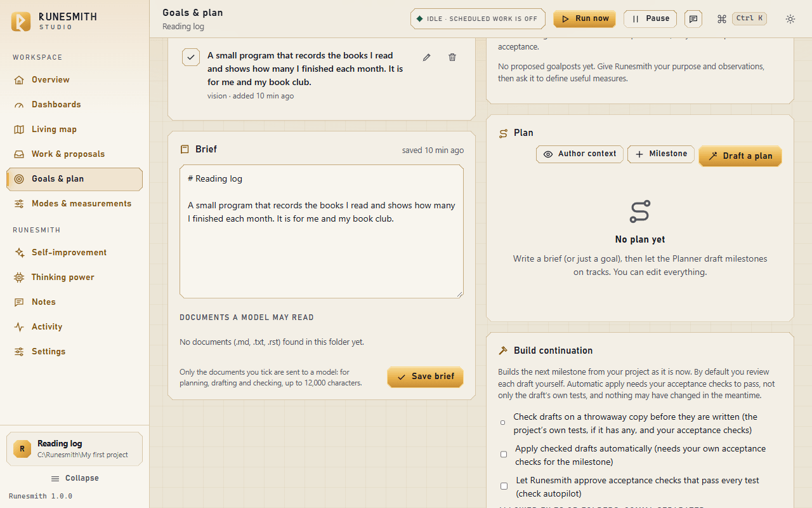Click the Plan section route icon
The height and width of the screenshot is (508, 812).
504,133
